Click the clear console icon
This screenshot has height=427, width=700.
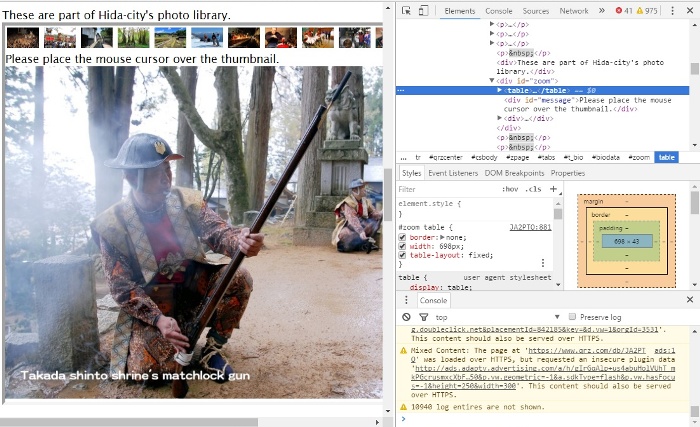[x=406, y=317]
